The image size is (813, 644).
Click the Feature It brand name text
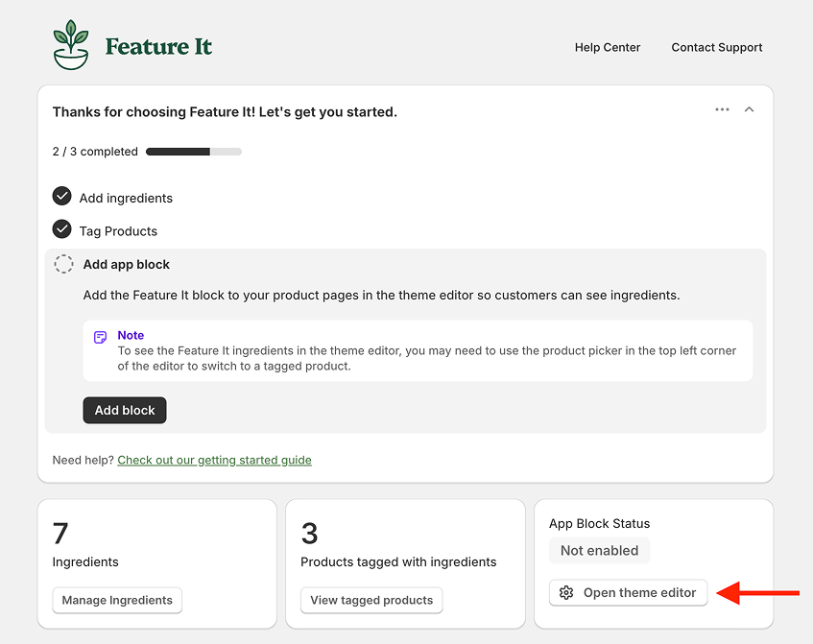point(158,47)
